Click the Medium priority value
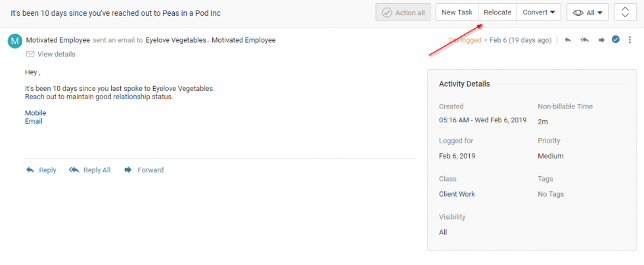This screenshot has width=644, height=265. coord(550,157)
